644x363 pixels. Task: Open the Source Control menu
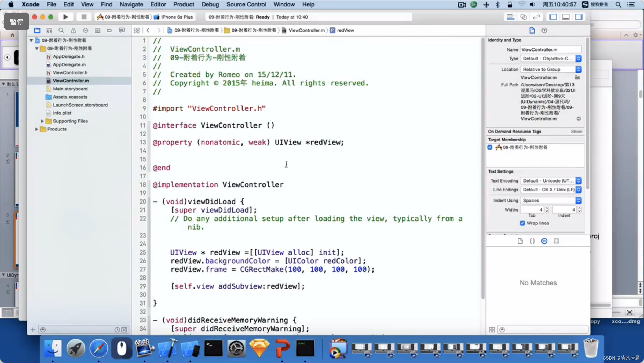246,4
